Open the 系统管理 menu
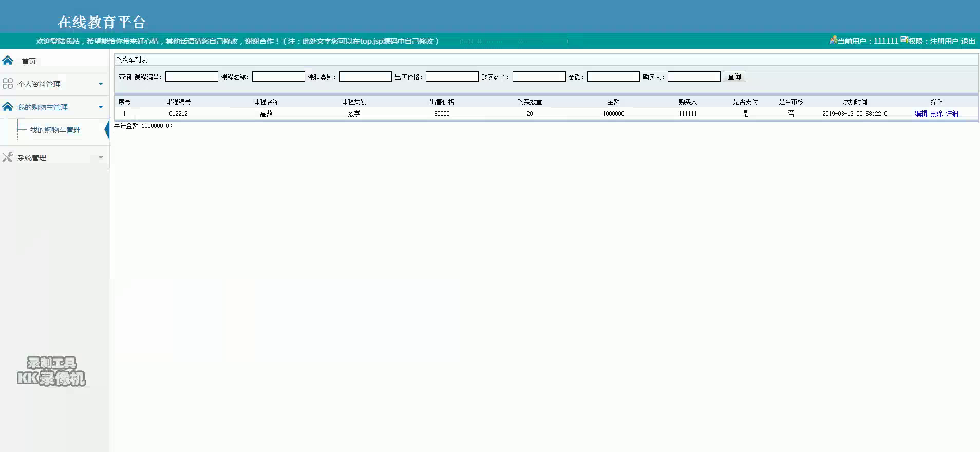The width and height of the screenshot is (980, 452). coord(32,158)
